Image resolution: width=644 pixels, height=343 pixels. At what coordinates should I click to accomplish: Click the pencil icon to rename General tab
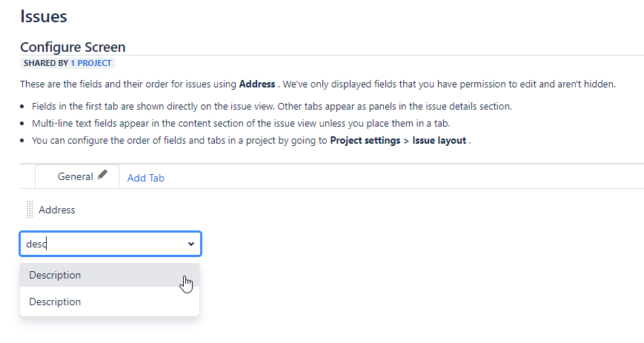(103, 175)
